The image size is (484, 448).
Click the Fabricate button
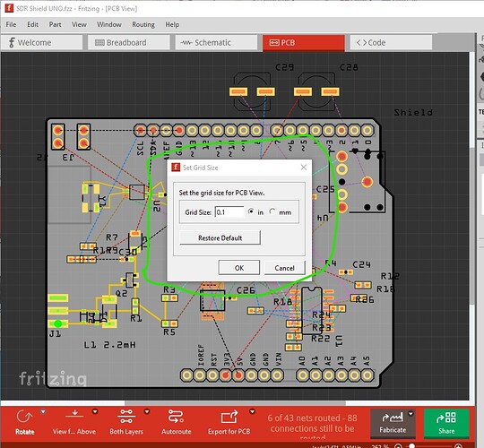393,423
